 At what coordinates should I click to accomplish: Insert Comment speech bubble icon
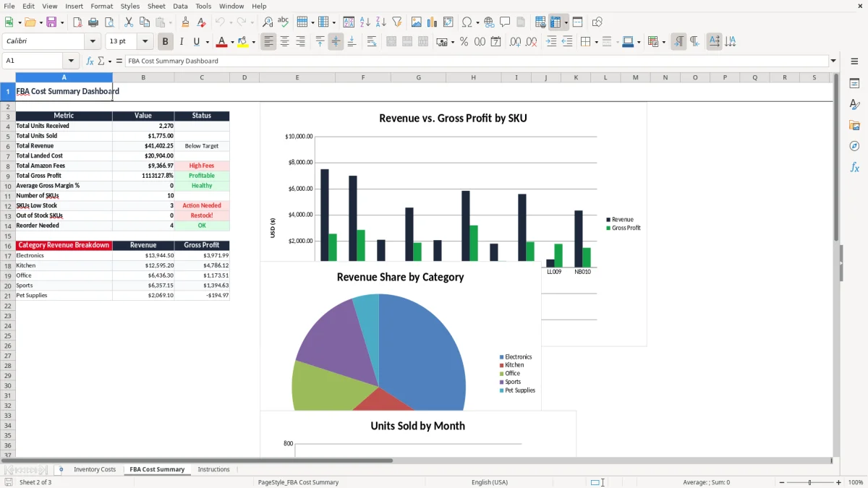click(505, 22)
